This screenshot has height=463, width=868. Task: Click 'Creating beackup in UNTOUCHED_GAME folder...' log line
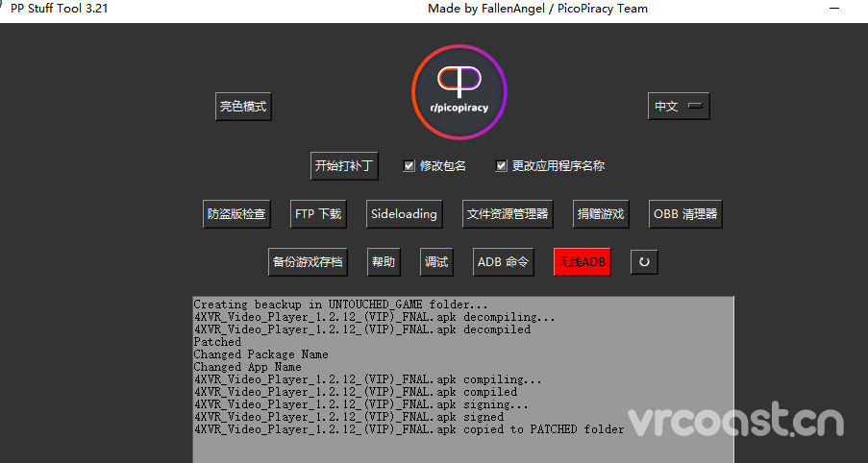340,305
